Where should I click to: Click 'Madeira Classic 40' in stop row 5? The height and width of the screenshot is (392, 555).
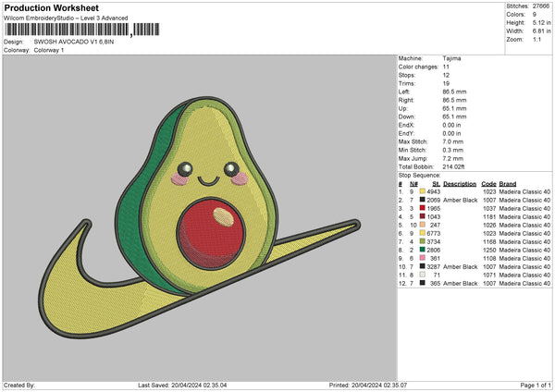pyautogui.click(x=524, y=225)
